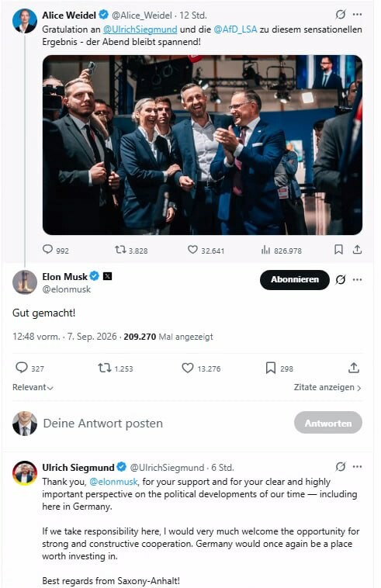The image size is (381, 588).
Task: Repost Alice Weidel's congratulation post
Action: 120,249
